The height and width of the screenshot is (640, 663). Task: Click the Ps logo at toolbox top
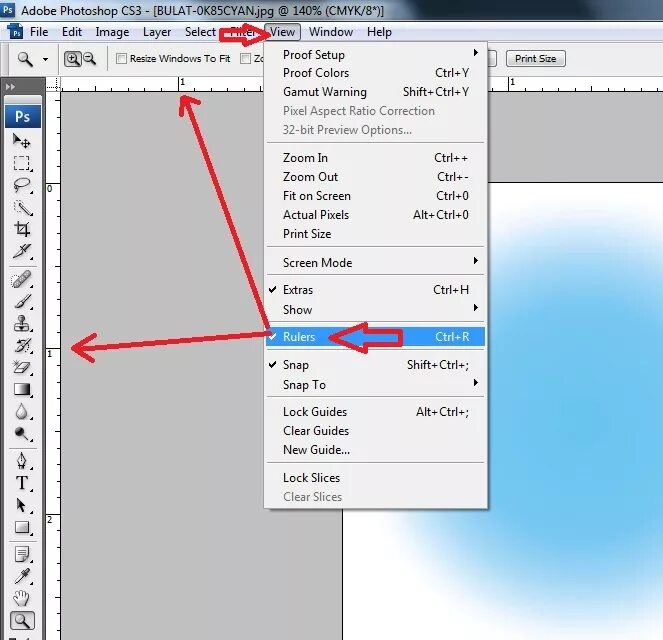(x=23, y=116)
